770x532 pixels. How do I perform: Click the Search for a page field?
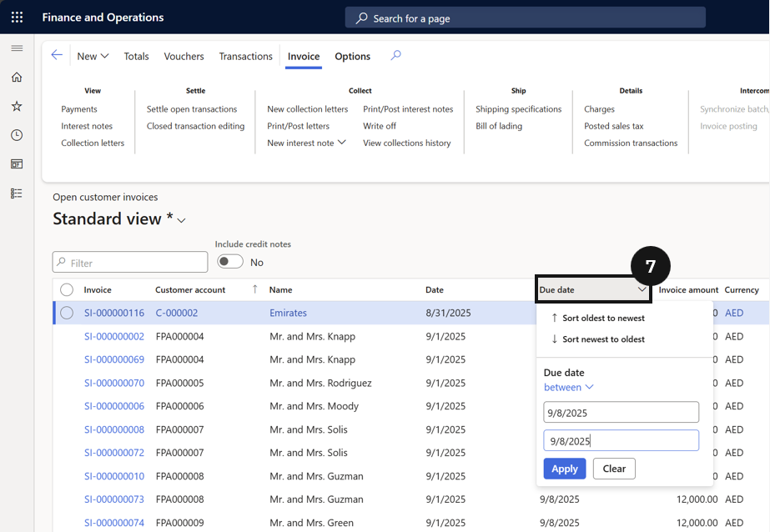point(525,18)
